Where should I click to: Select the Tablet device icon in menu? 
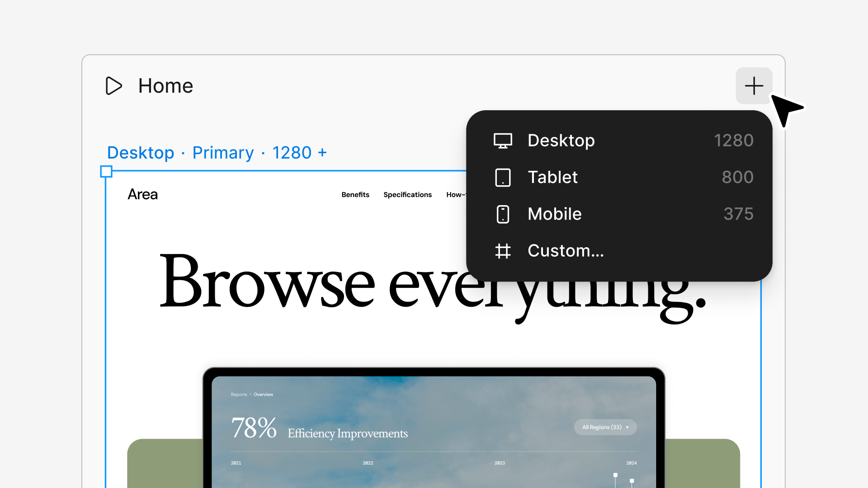point(503,177)
